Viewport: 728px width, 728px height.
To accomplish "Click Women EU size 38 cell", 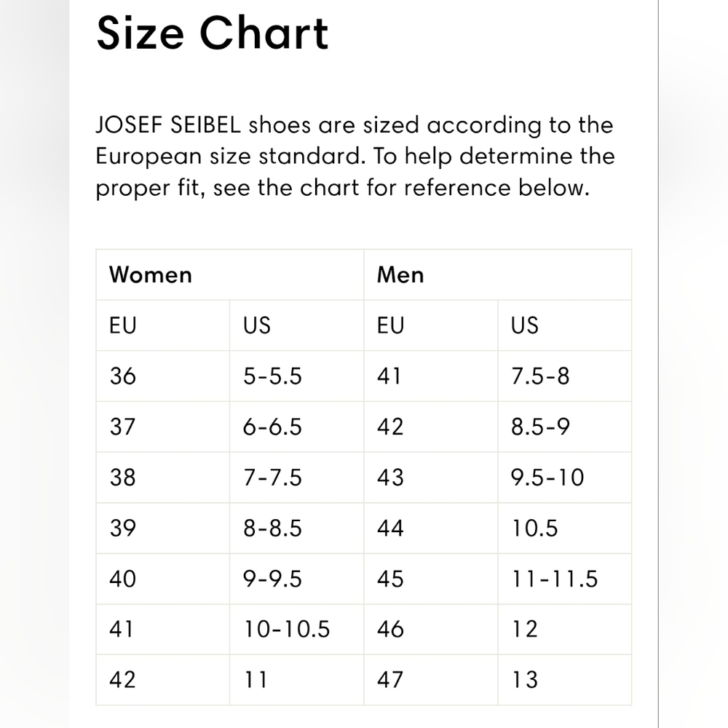I will point(163,478).
